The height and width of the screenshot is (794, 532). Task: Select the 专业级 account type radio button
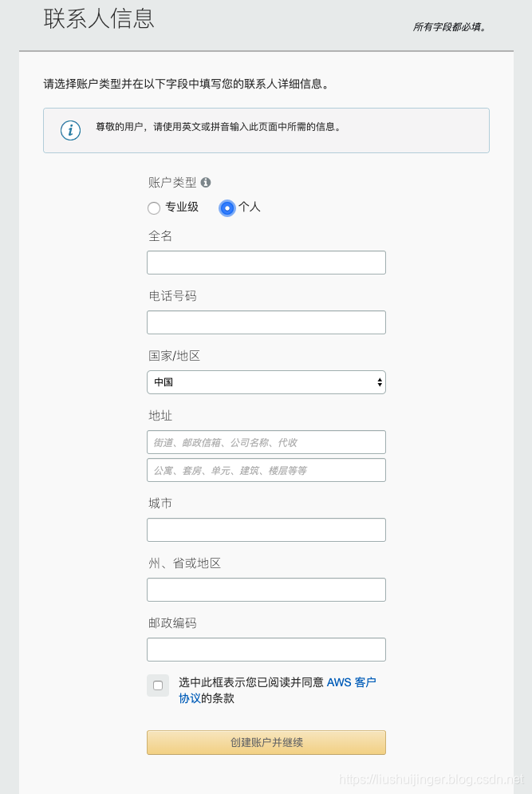click(154, 207)
